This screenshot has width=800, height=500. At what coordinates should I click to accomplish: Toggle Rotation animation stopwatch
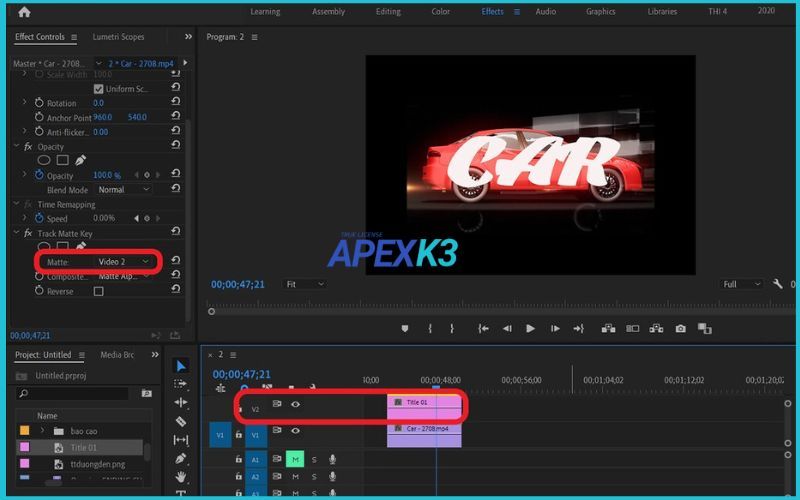[39, 103]
